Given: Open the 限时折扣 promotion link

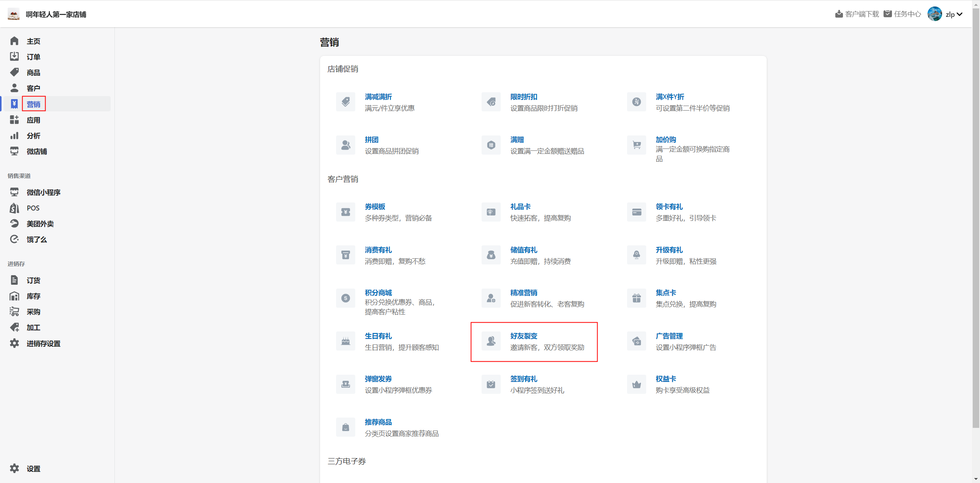Looking at the screenshot, I should coord(523,97).
